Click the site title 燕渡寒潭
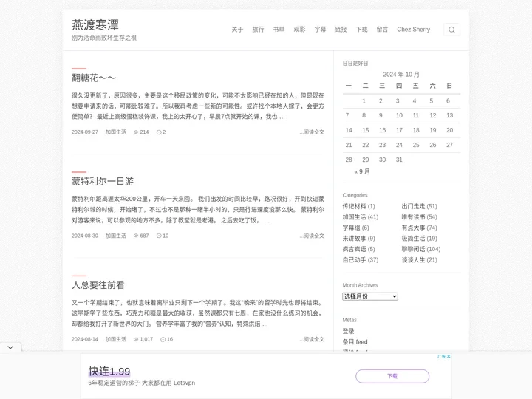This screenshot has width=532, height=399. pos(95,25)
